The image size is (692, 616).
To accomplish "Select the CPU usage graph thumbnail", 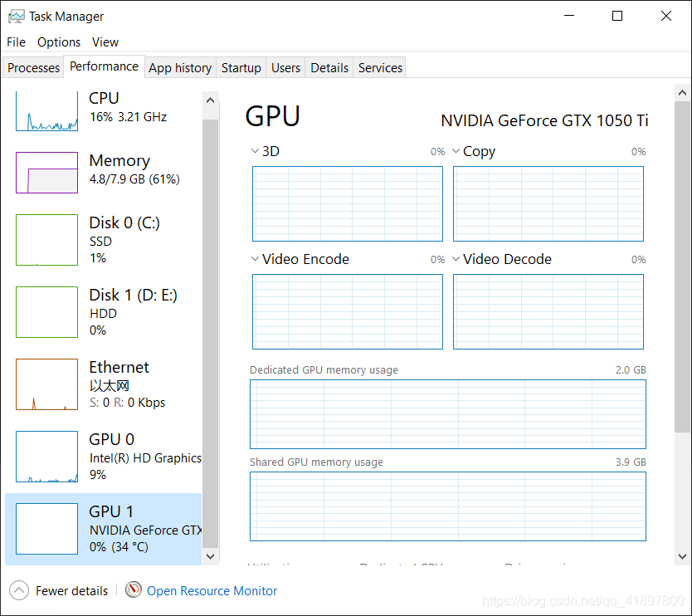I will point(46,111).
